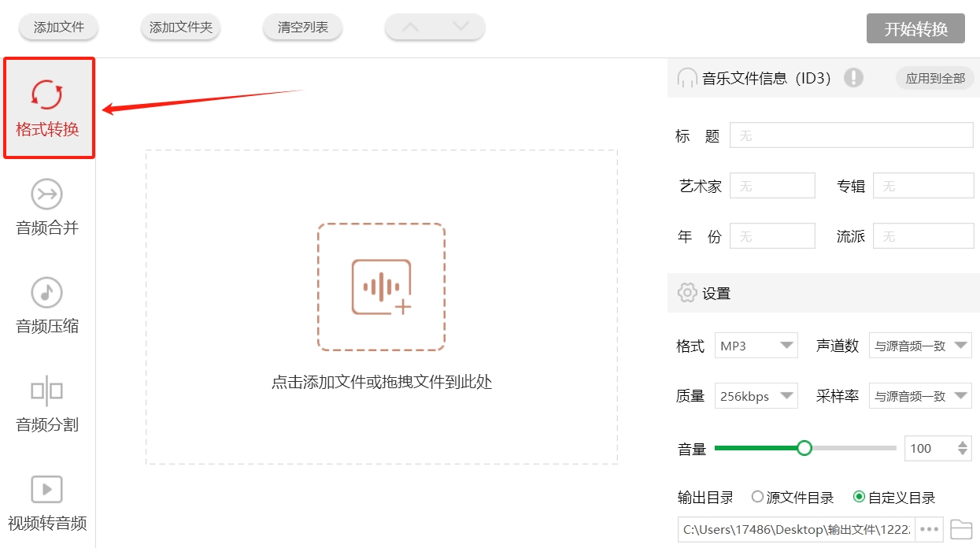Click the 应用到全部 apply-to-all button
The height and width of the screenshot is (548, 980).
(x=934, y=78)
